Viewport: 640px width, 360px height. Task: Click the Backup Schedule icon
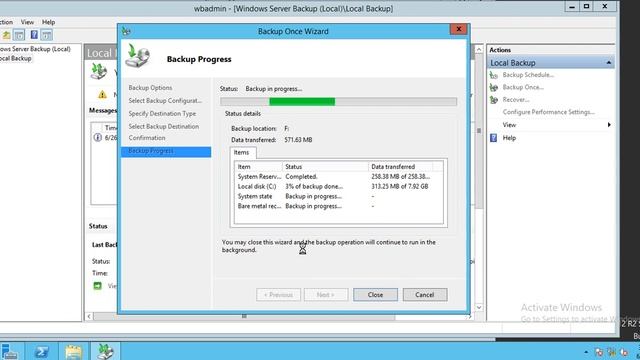(493, 75)
